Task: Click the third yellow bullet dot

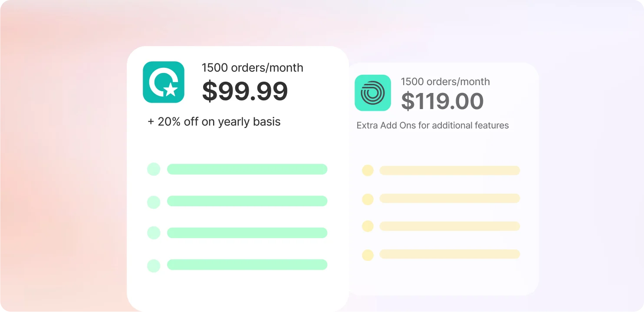Action: (x=368, y=226)
